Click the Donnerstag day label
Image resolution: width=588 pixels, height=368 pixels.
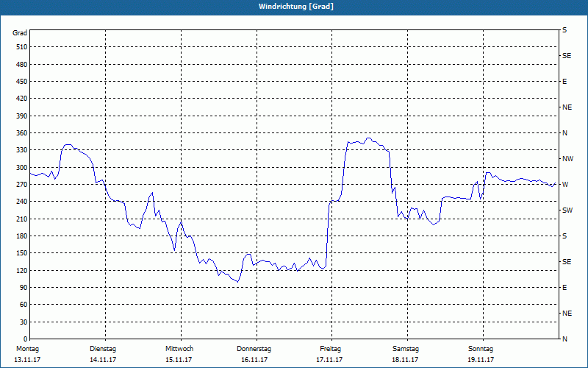pyautogui.click(x=254, y=349)
